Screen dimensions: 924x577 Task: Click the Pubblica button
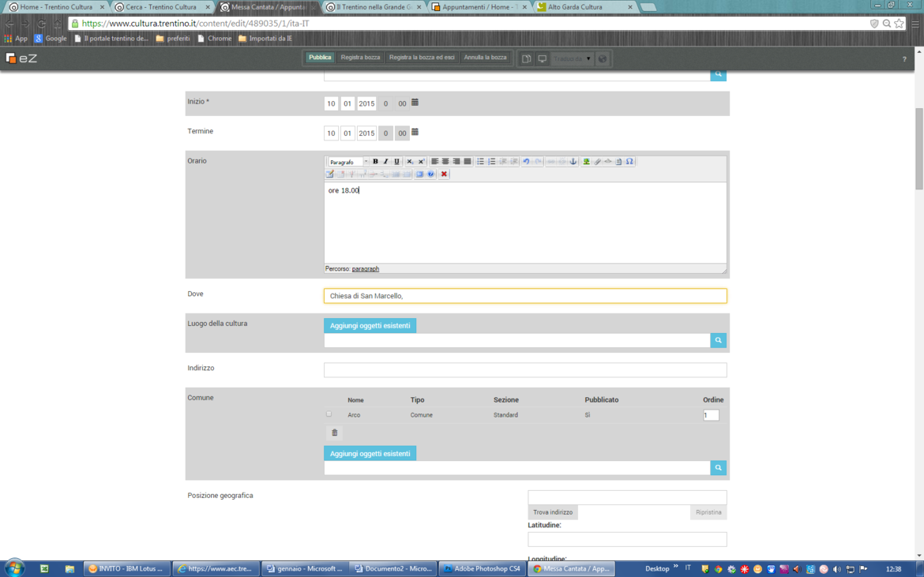point(320,58)
